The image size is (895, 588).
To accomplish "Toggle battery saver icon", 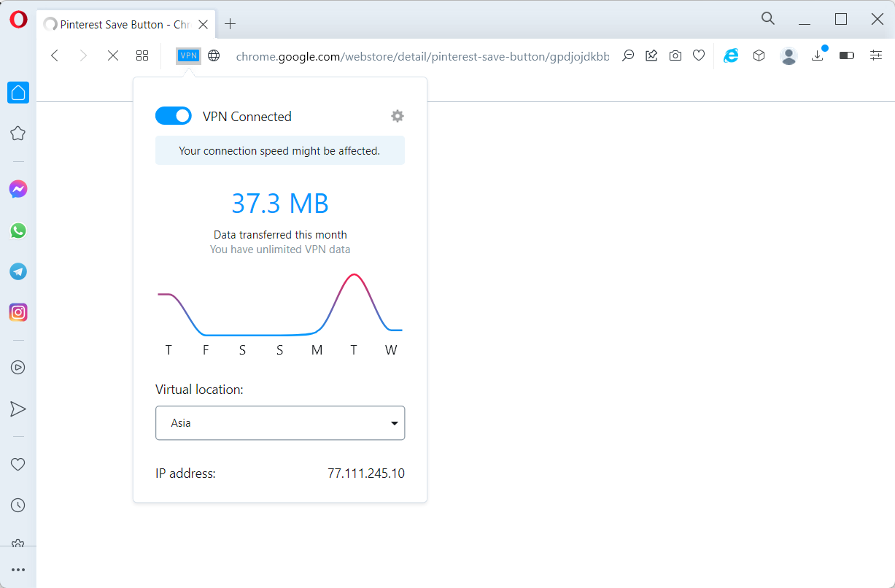I will coord(846,55).
